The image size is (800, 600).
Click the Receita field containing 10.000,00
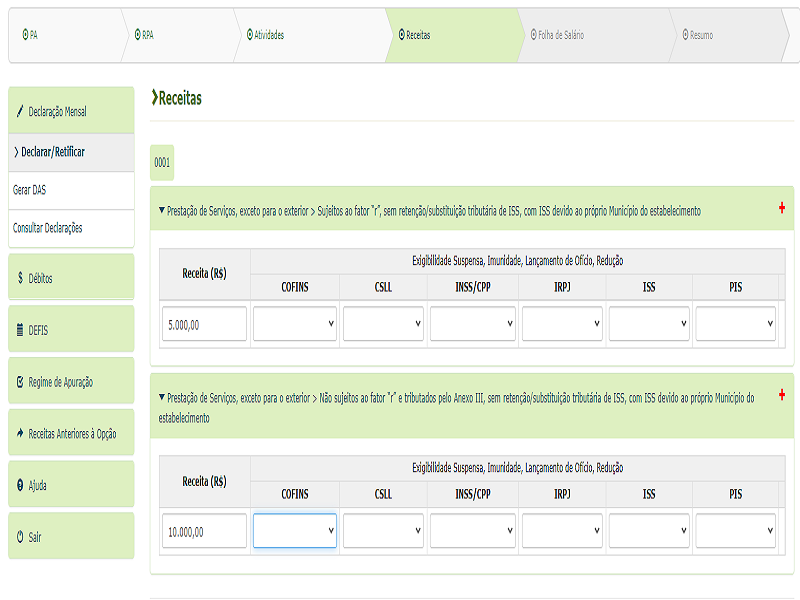(204, 532)
